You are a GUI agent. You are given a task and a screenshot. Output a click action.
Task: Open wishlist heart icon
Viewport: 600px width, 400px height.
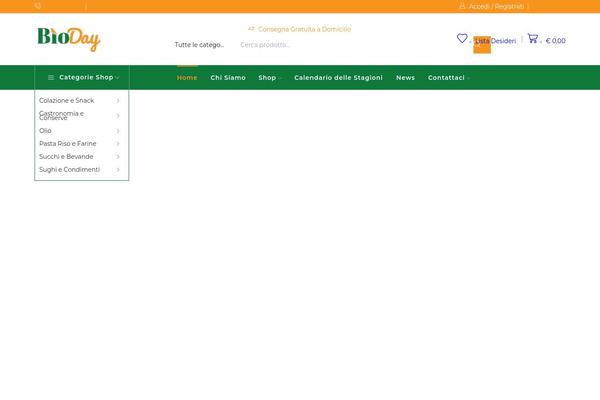(x=462, y=38)
